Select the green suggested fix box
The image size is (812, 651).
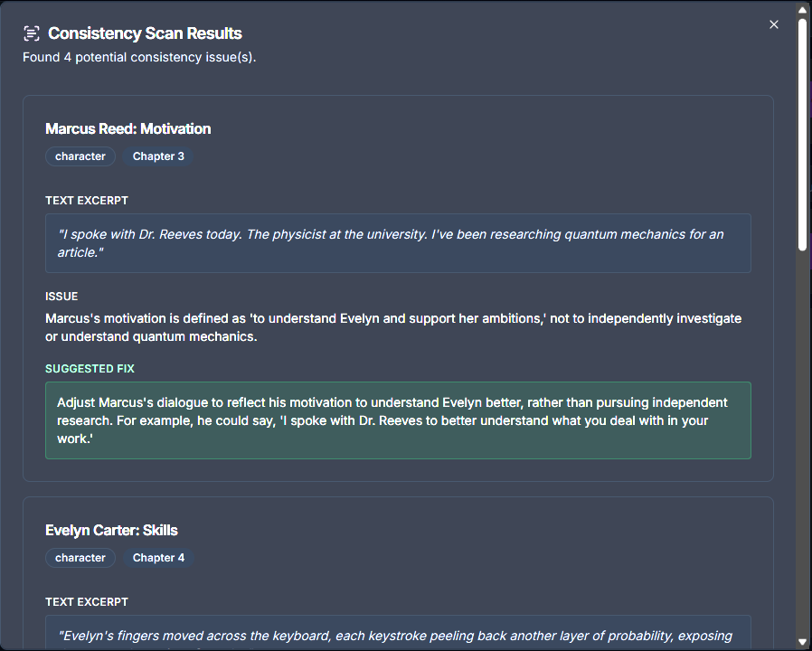398,420
